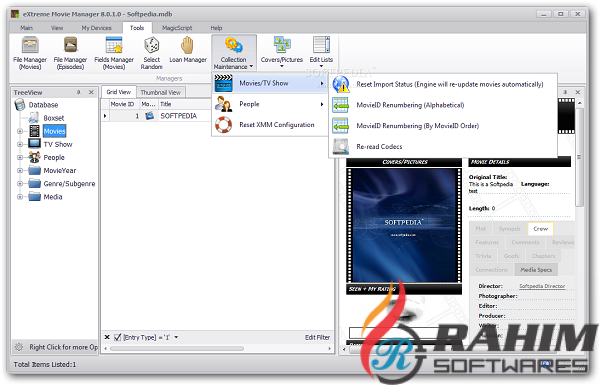The width and height of the screenshot is (600, 385).
Task: Select Database node in TreeView
Action: (43, 105)
